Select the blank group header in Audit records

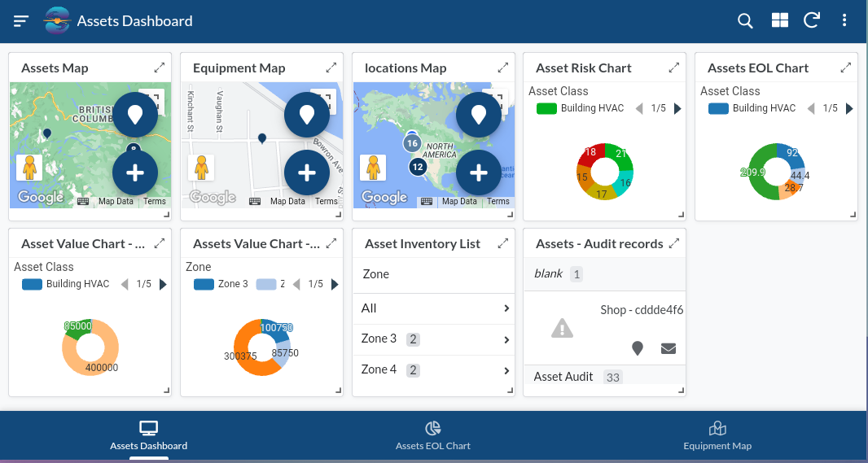click(x=604, y=274)
